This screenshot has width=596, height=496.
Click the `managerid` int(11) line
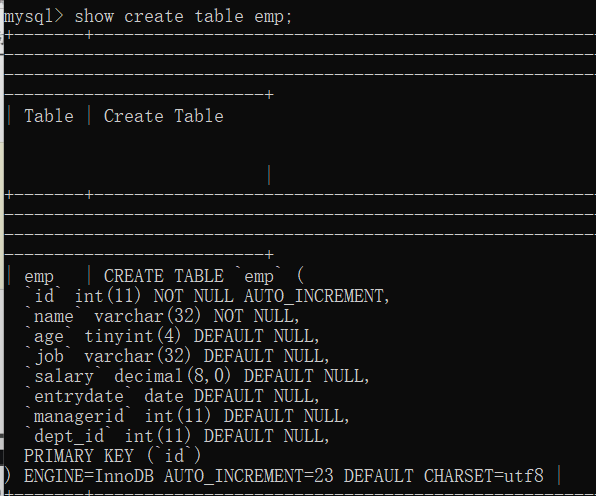pos(187,416)
